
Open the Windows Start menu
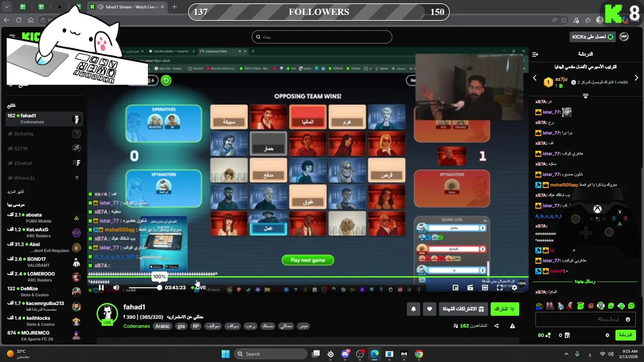[x=225, y=354]
